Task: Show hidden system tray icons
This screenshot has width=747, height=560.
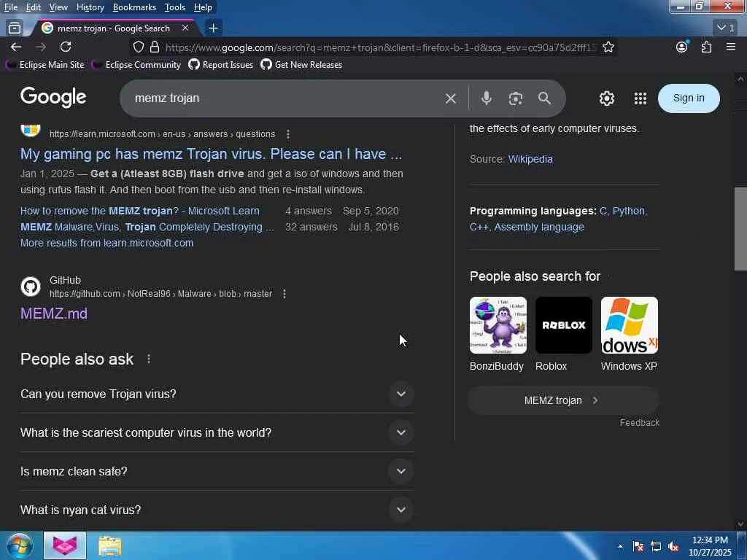Action: click(x=620, y=546)
